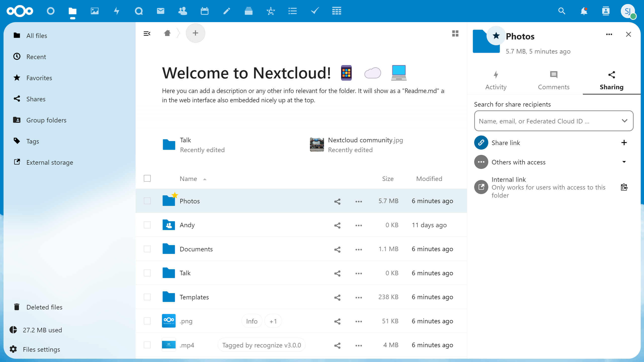Expand Others with access section

tap(624, 162)
